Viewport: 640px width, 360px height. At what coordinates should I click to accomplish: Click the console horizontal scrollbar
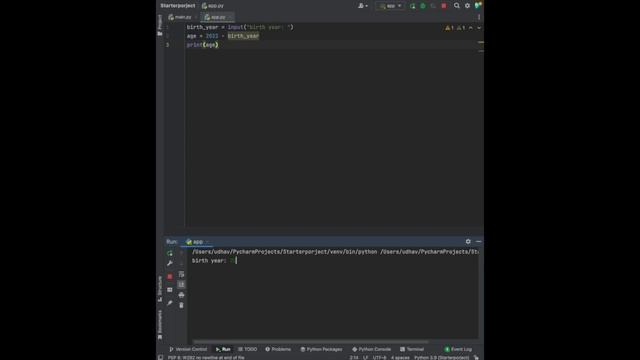(311, 341)
